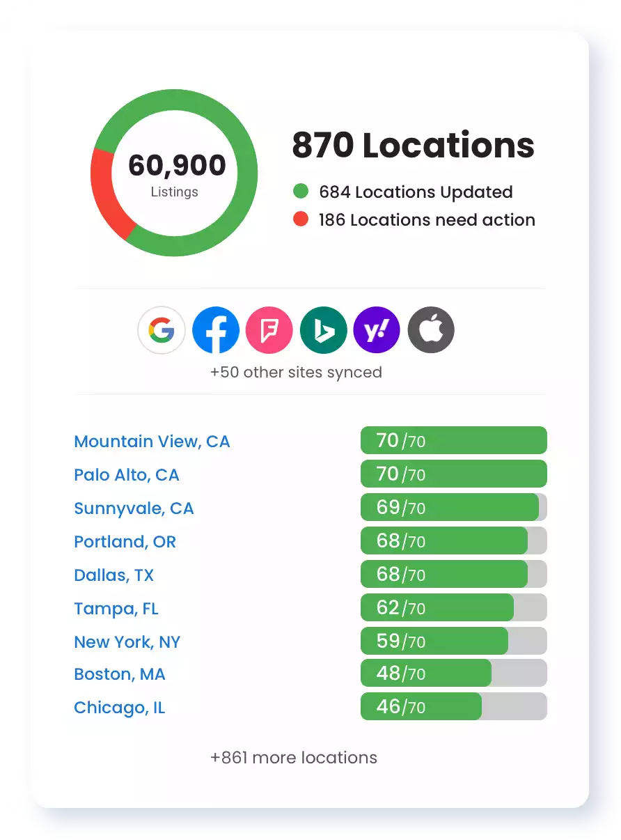Viewport: 621px width, 840px height.
Task: Click the red Locations need action dot
Action: click(301, 219)
